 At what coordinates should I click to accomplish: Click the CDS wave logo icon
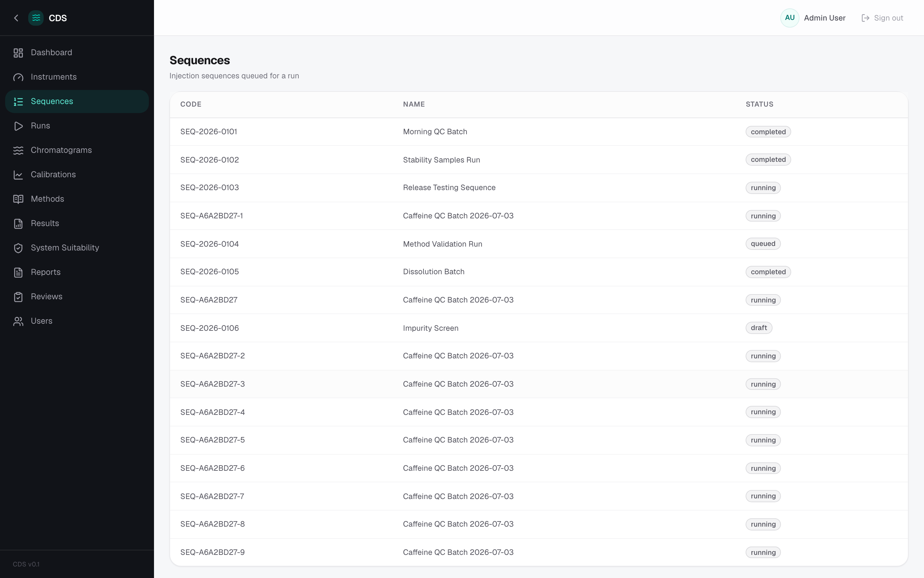click(x=36, y=18)
